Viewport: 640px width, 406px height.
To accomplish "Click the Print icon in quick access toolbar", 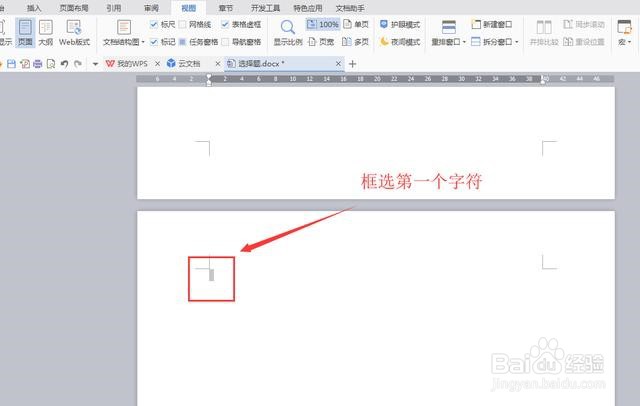I will click(x=38, y=64).
